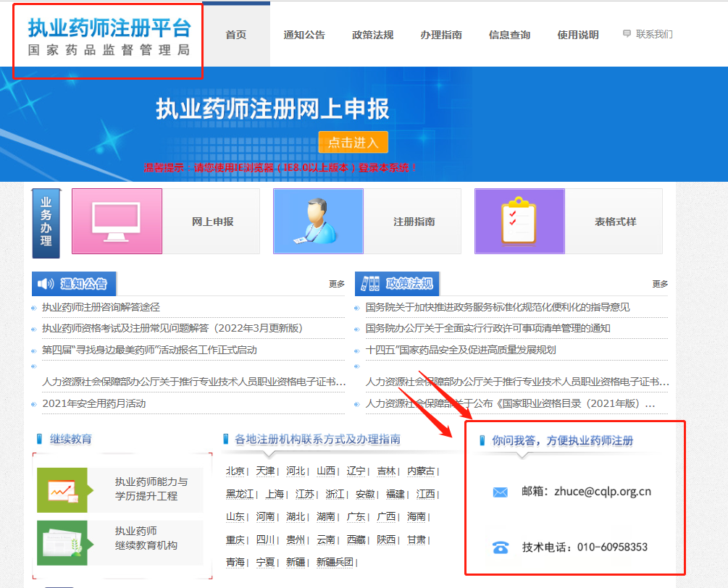The height and width of the screenshot is (588, 728).
Task: Show 更多 in the 通知公告 section
Action: pos(337,285)
